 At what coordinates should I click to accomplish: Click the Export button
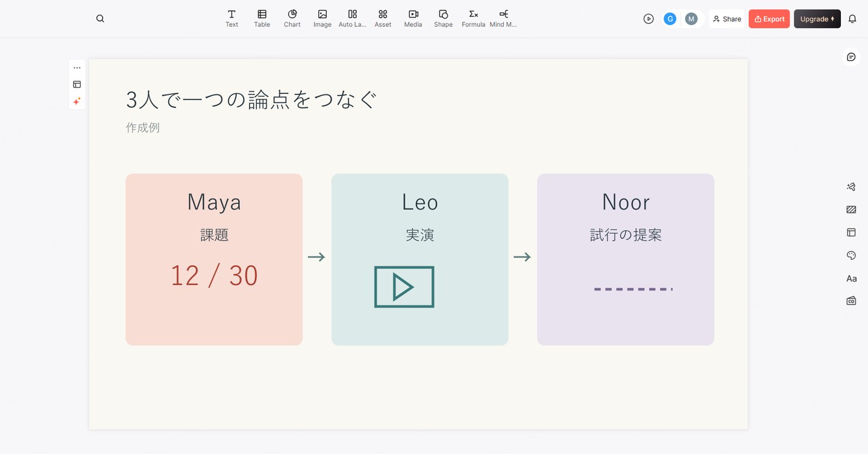click(x=769, y=19)
